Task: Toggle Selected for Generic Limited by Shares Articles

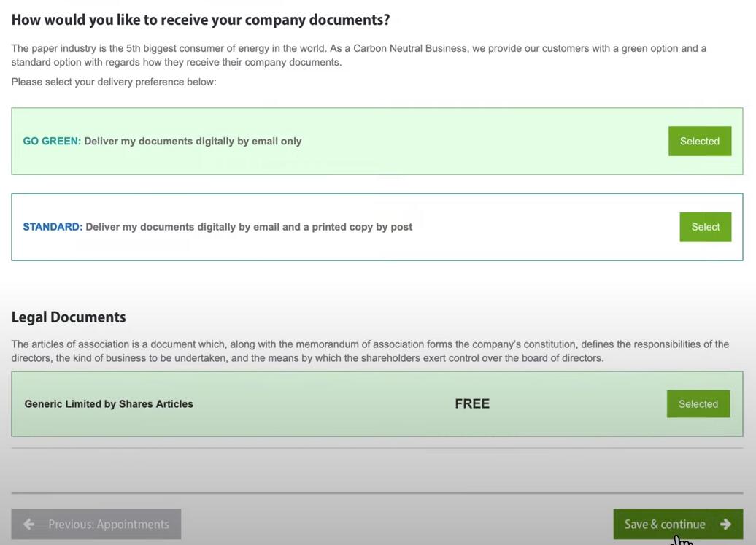Action: tap(698, 404)
